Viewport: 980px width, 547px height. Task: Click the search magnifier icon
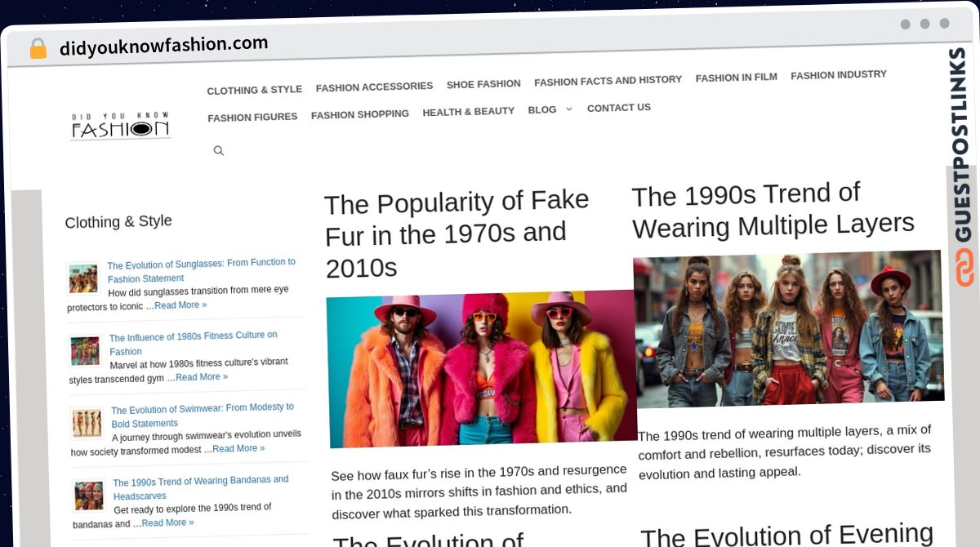pyautogui.click(x=218, y=150)
